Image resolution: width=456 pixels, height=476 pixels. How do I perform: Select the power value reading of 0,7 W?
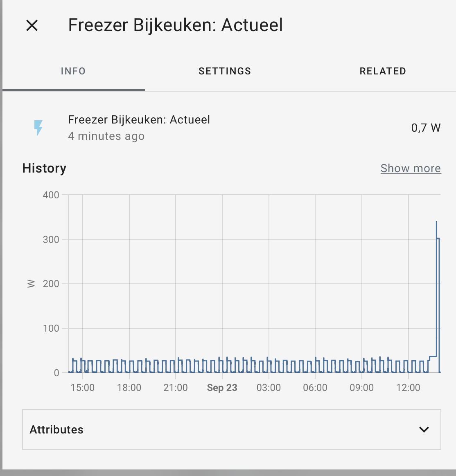pyautogui.click(x=426, y=128)
